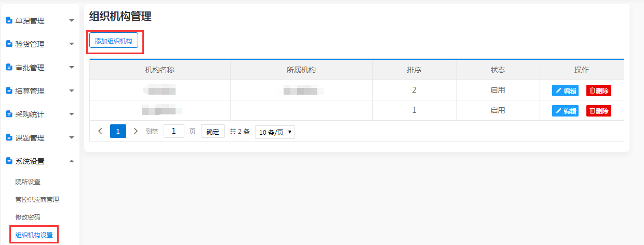Open 管控供应商管理 submenu item
Screen dimensions: 644x245
tap(37, 199)
